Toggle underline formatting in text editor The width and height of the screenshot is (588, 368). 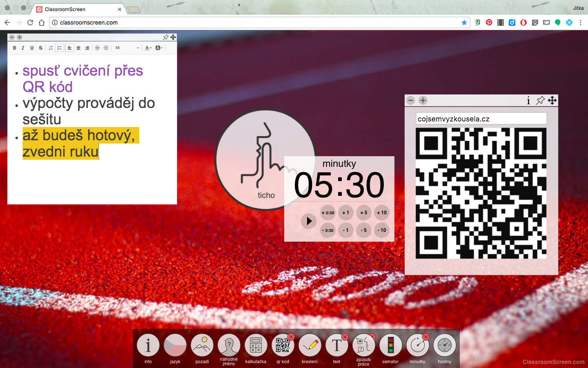[x=32, y=48]
